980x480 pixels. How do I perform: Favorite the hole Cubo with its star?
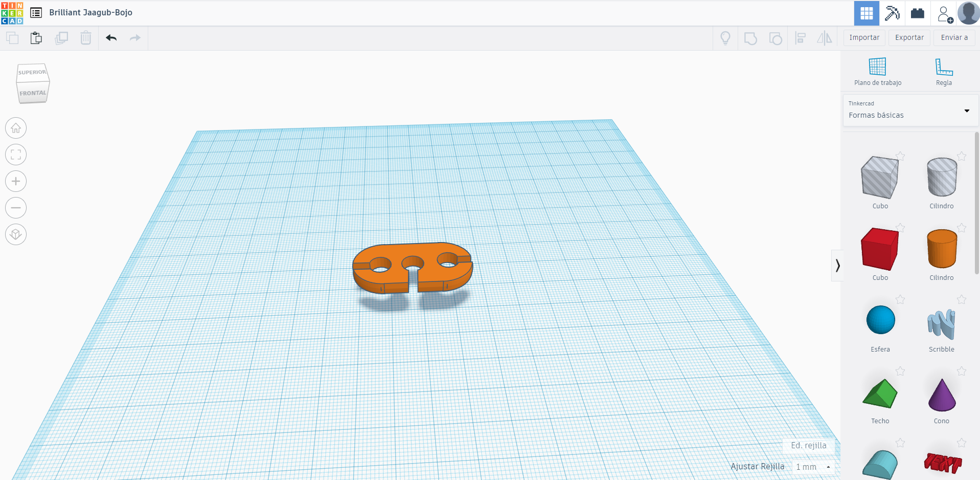click(x=900, y=156)
